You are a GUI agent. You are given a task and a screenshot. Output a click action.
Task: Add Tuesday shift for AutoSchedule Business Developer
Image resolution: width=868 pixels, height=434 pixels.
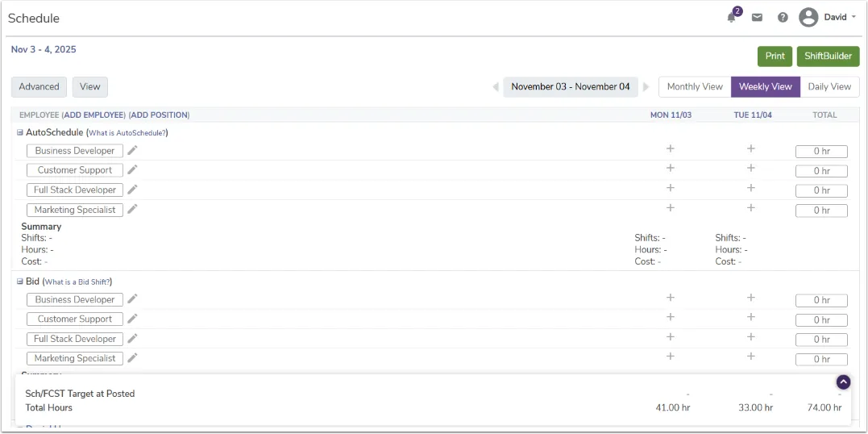pyautogui.click(x=751, y=148)
